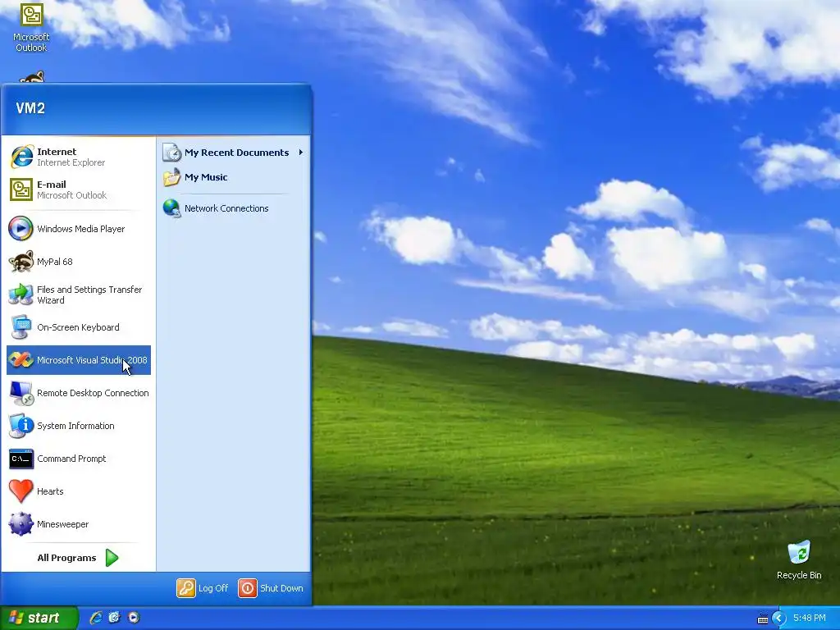Screen dimensions: 840x630
Task: Open Internet Explorer from the Start menu
Action: (x=79, y=157)
